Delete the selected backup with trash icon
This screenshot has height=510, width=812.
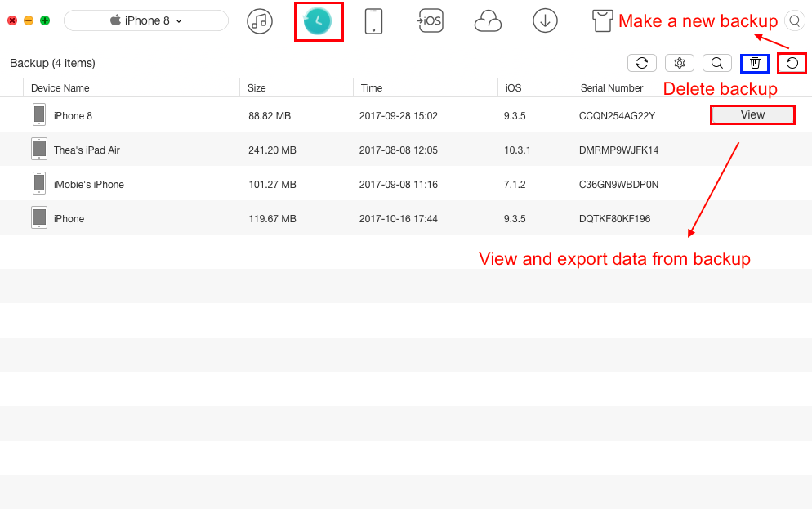click(x=755, y=63)
